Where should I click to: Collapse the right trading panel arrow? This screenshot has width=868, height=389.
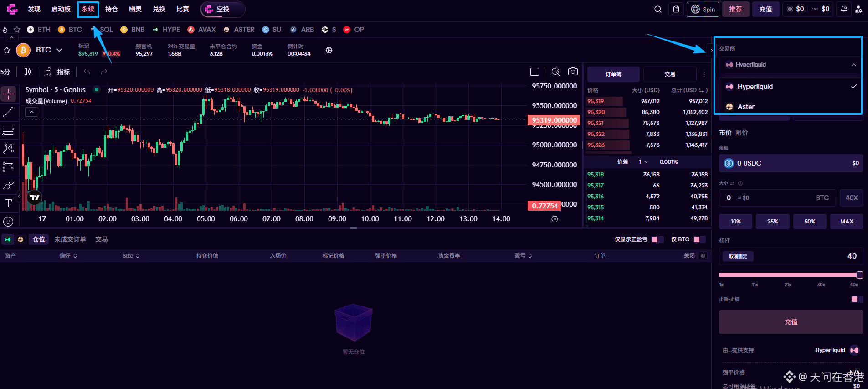click(711, 50)
